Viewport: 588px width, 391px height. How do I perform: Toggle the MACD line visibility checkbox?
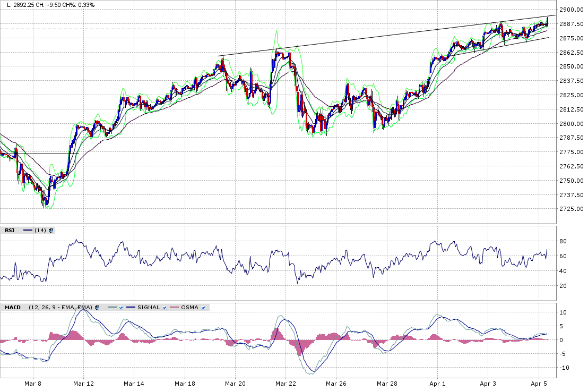point(121,307)
